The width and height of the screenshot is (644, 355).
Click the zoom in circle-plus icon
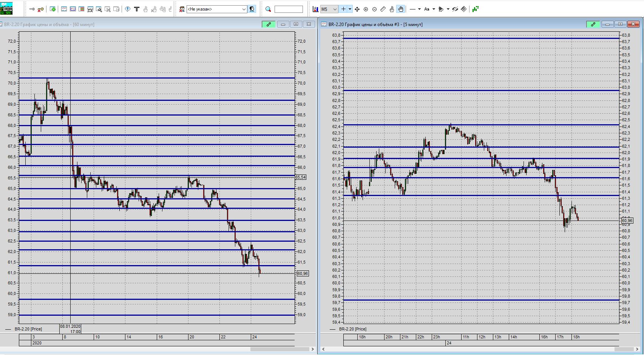point(366,9)
